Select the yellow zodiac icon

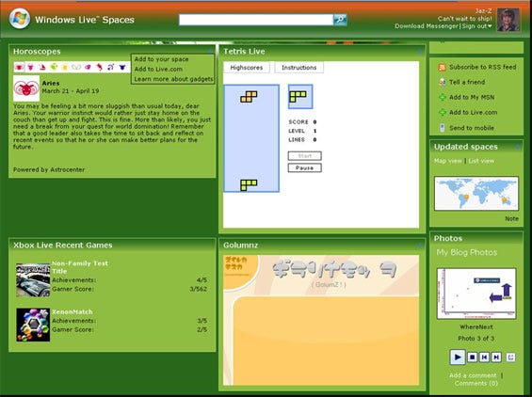tap(64, 67)
